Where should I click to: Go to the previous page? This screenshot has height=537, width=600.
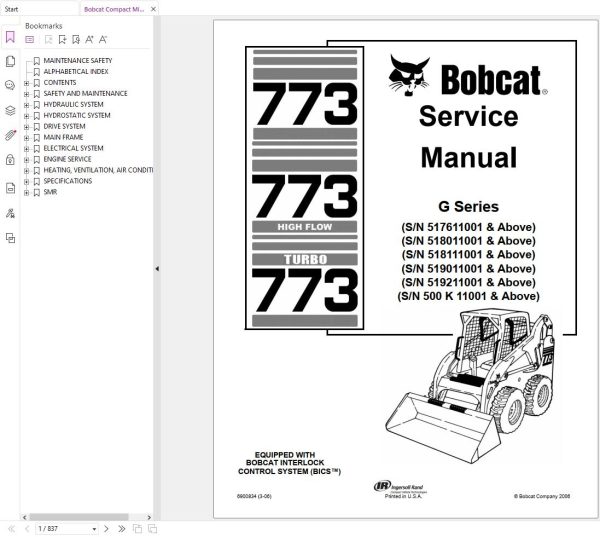point(27,529)
